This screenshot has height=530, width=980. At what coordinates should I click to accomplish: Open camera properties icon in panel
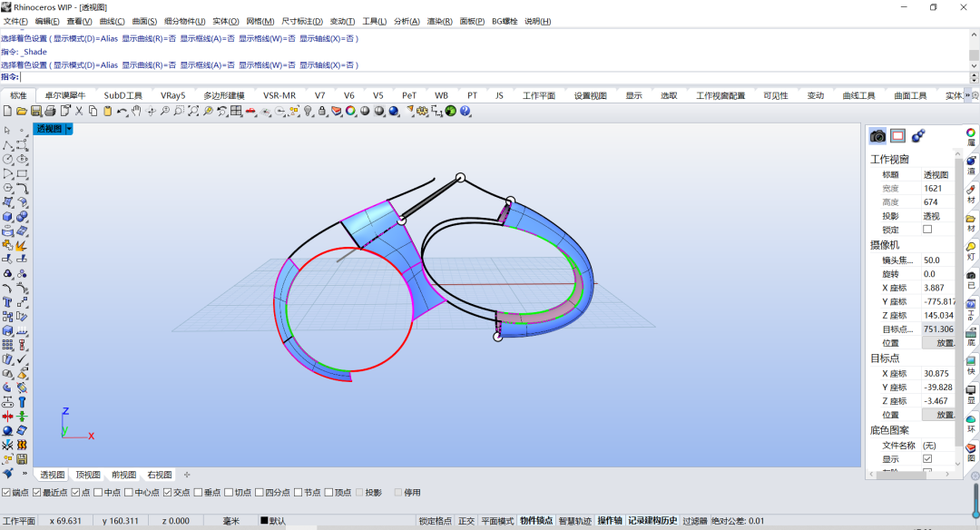[x=877, y=135]
